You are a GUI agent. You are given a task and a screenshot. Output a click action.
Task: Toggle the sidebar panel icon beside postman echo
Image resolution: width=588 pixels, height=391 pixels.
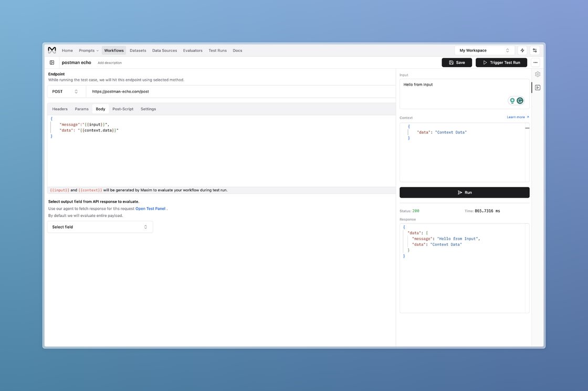52,63
